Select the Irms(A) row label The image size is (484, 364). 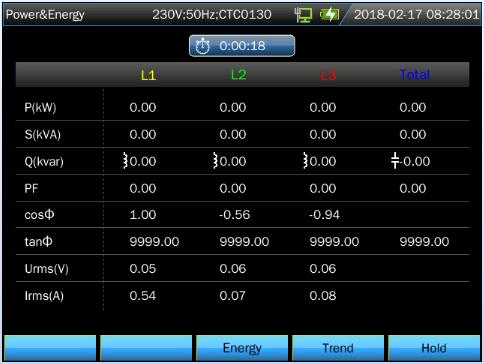point(44,296)
